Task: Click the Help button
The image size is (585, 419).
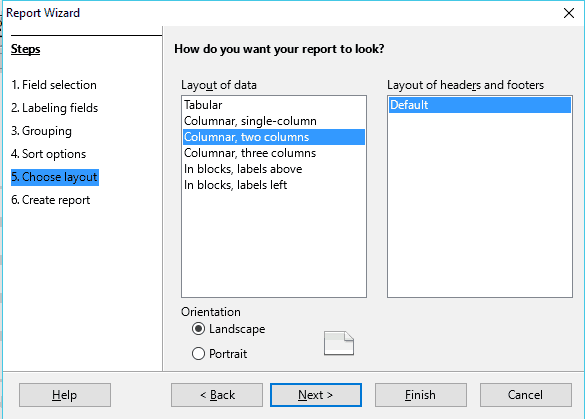Action: 65,395
